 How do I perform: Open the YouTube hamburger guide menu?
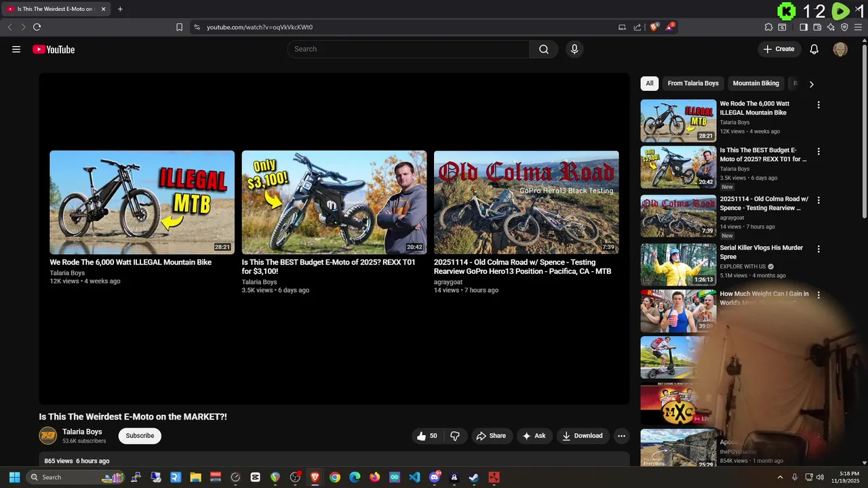[16, 49]
